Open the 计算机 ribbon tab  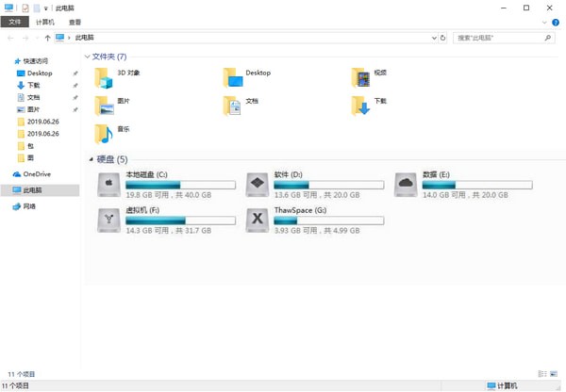(45, 22)
